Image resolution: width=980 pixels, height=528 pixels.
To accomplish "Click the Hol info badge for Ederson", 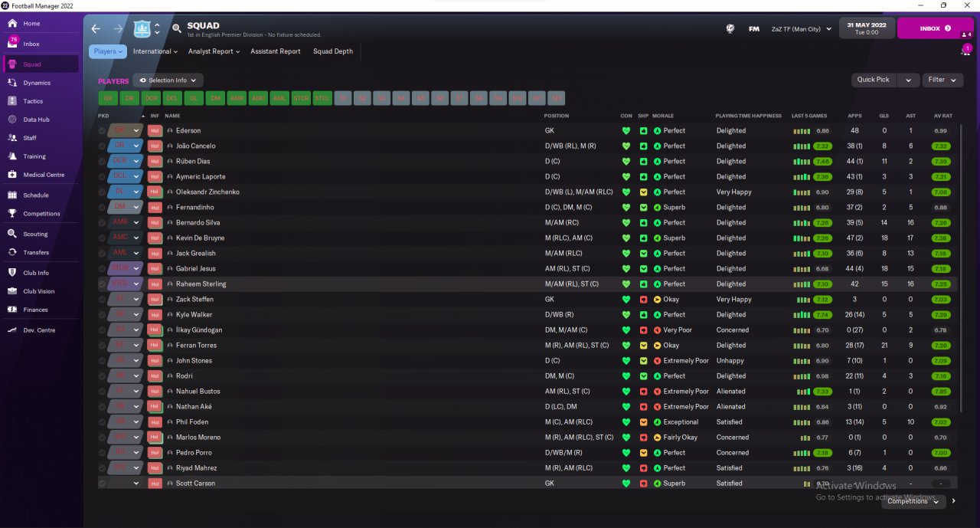I will pos(155,131).
